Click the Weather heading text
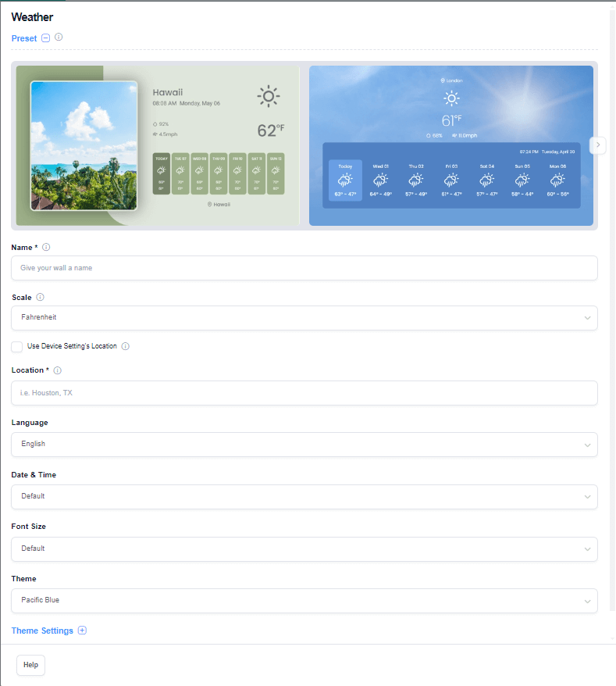This screenshot has height=686, width=616. point(32,17)
